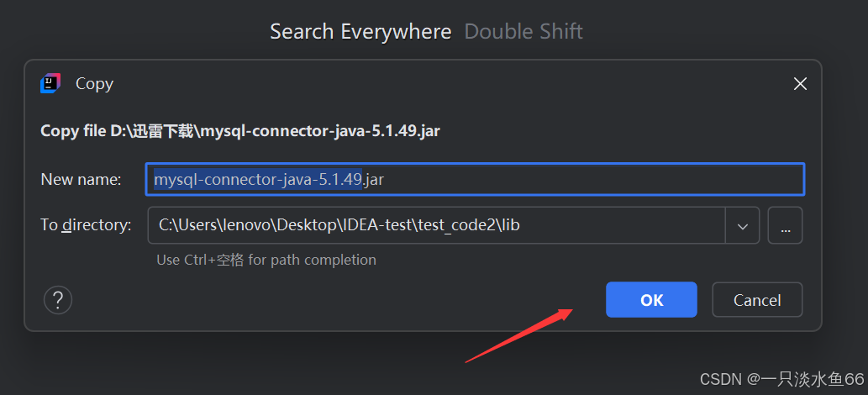
Task: Browse for directory using the ellipsis button
Action: 785,225
